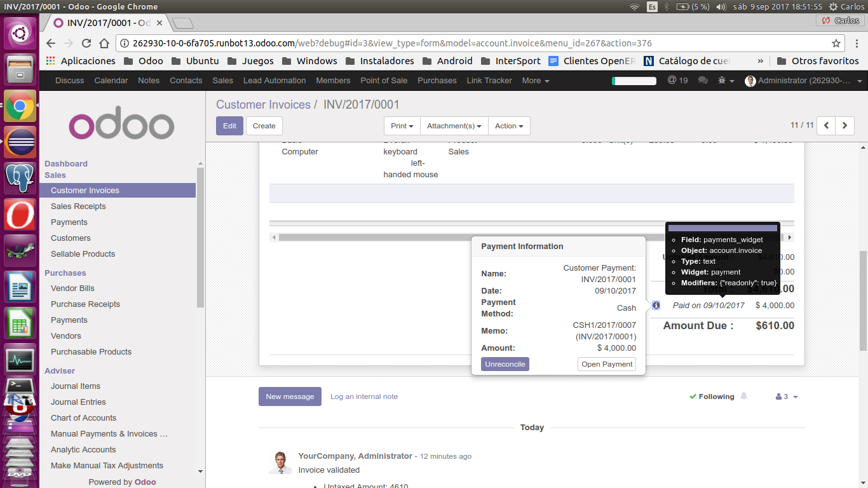Open the debug bug icon menu
Image resolution: width=868 pixels, height=488 pixels.
(726, 81)
